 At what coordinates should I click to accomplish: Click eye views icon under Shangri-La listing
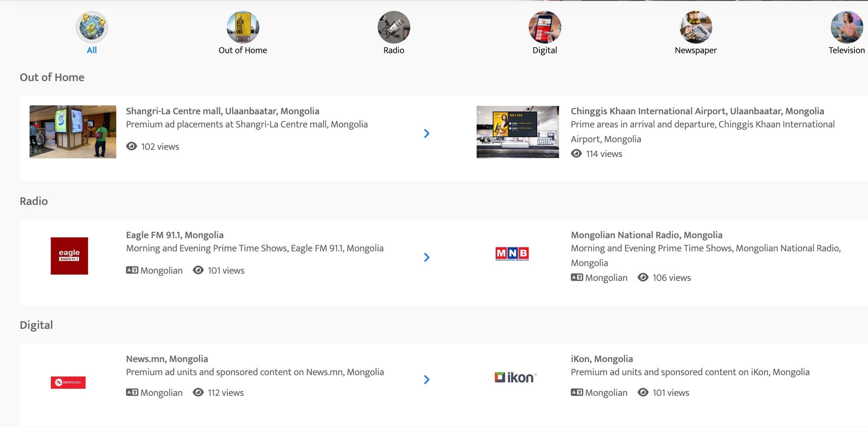(132, 146)
